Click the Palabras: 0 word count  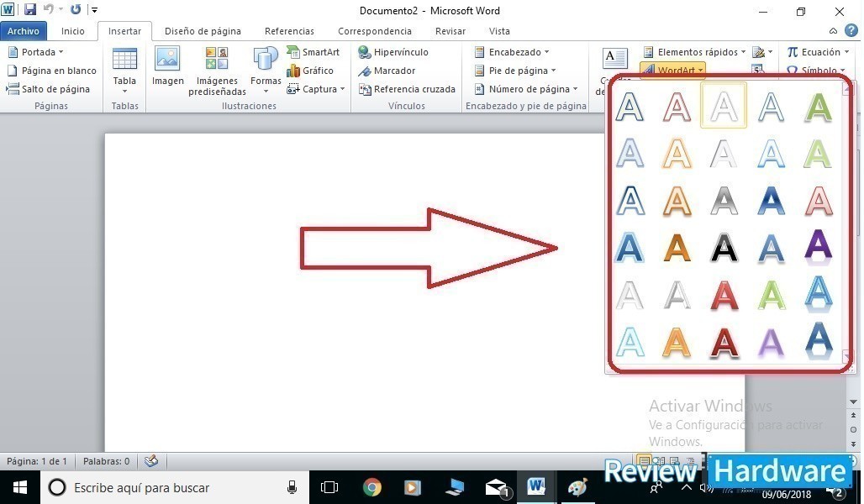[x=107, y=461]
